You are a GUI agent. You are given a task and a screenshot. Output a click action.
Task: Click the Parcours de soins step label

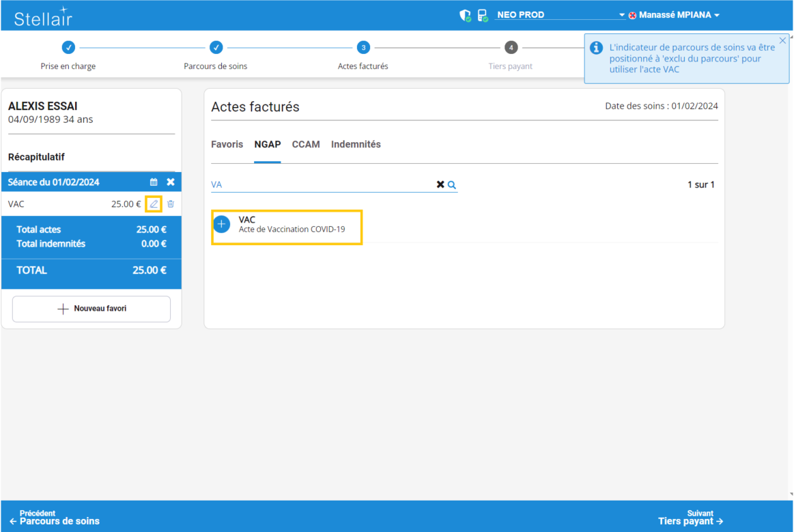tap(215, 66)
